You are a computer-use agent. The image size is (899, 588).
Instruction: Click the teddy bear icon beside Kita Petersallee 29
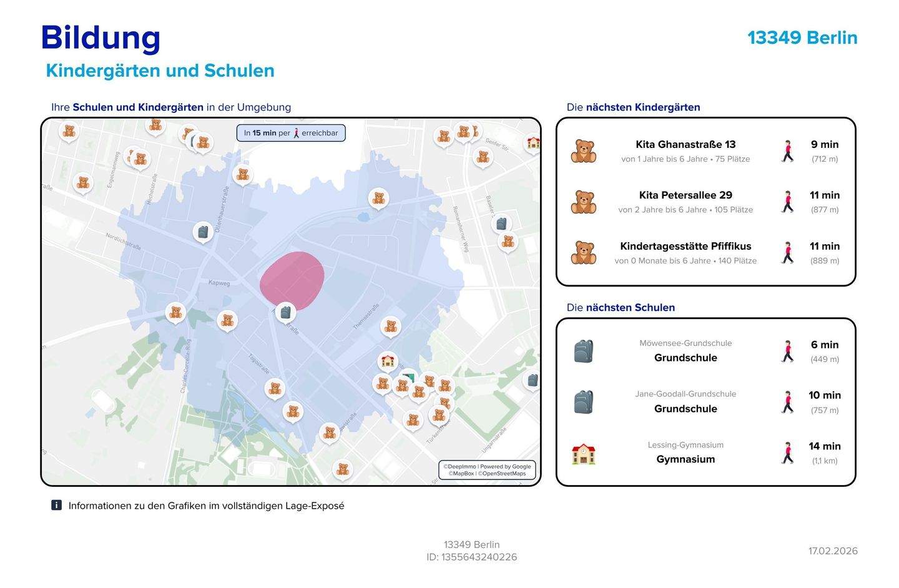(x=583, y=202)
